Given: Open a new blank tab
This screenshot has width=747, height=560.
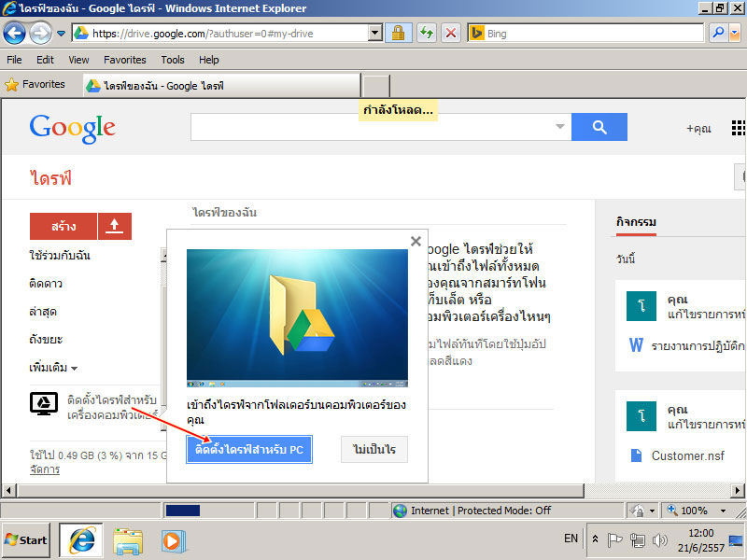Looking at the screenshot, I should coord(376,86).
